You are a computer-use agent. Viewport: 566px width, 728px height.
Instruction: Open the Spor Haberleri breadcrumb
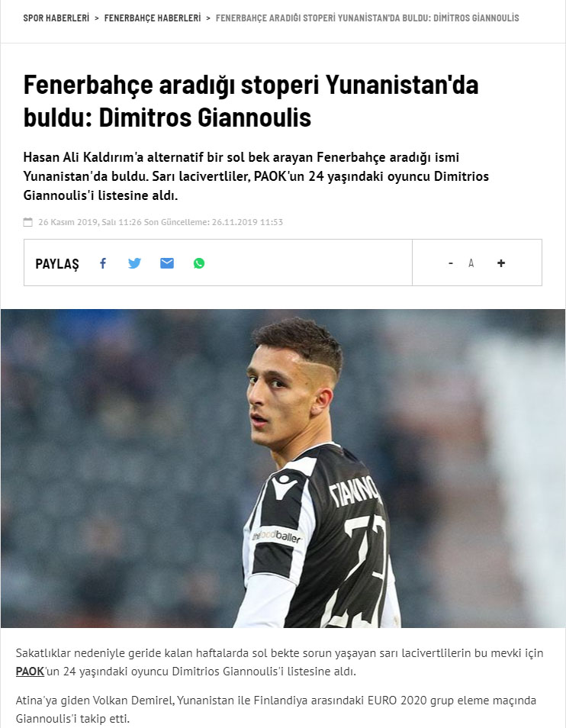click(x=56, y=18)
